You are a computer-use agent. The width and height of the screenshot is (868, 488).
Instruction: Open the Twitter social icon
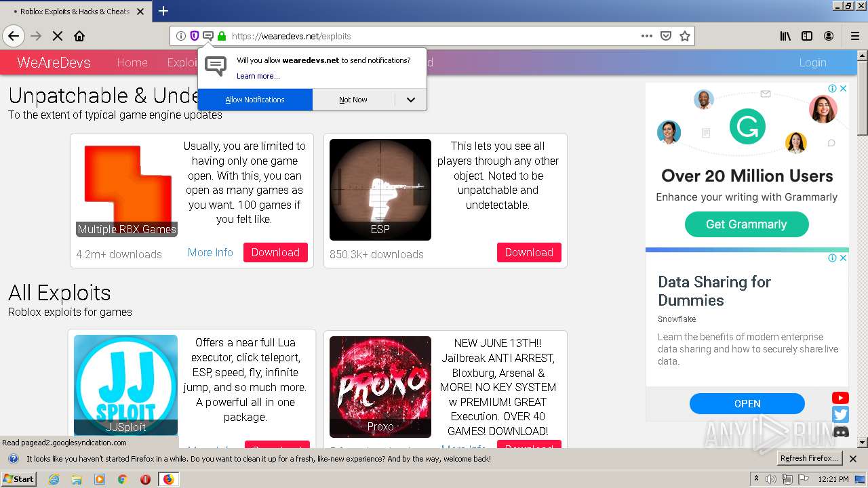[x=840, y=415]
